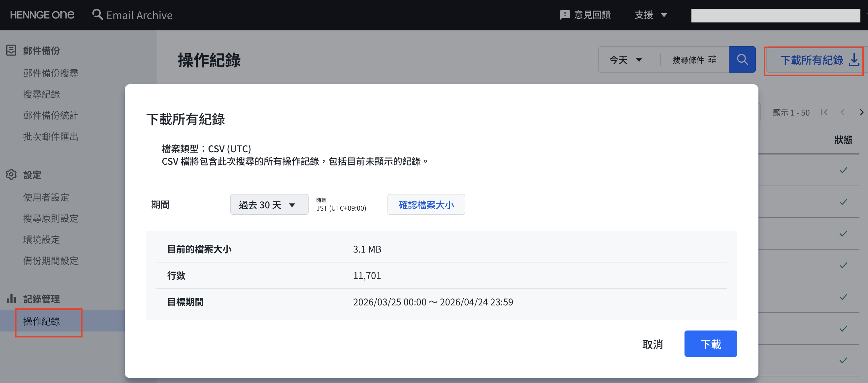Open 使用者設定 in sidebar
Image resolution: width=868 pixels, height=383 pixels.
(x=46, y=197)
